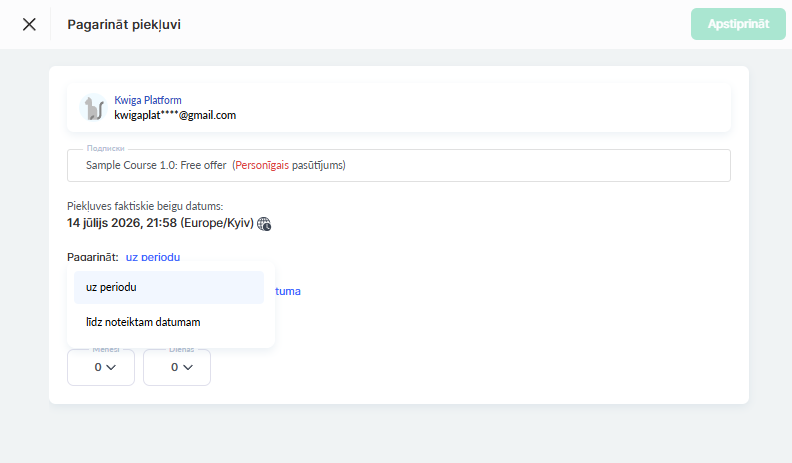This screenshot has width=792, height=463.
Task: Click the partially hidden 'tuma' link
Action: click(x=288, y=291)
